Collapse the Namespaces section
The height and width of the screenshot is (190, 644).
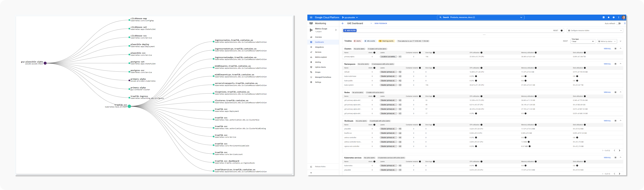(620, 64)
